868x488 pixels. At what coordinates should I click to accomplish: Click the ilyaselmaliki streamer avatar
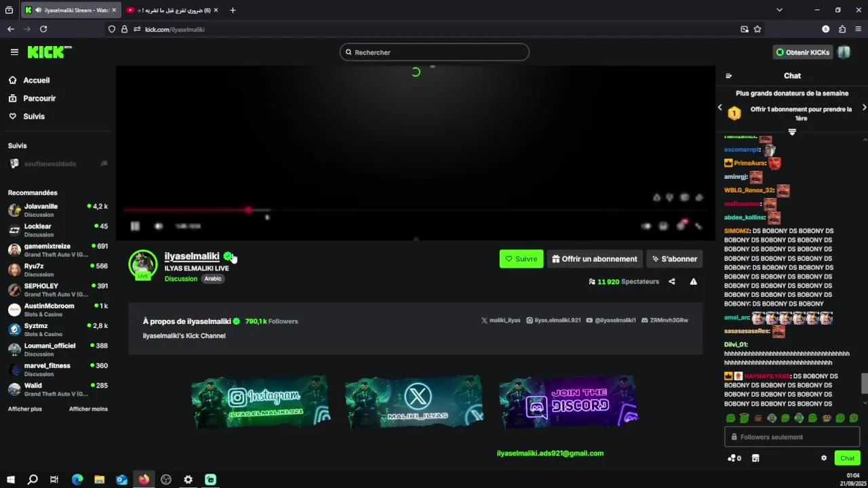click(x=143, y=264)
